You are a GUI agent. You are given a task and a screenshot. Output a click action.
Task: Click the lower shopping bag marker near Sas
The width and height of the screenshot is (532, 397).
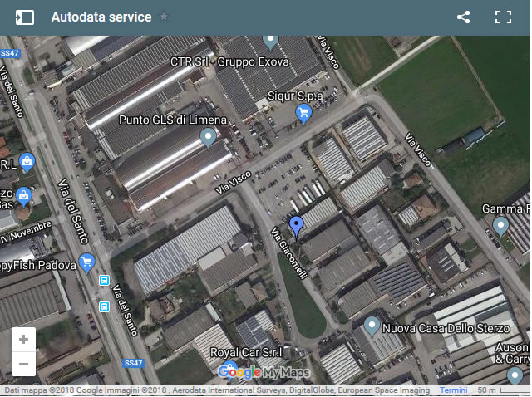pos(24,197)
